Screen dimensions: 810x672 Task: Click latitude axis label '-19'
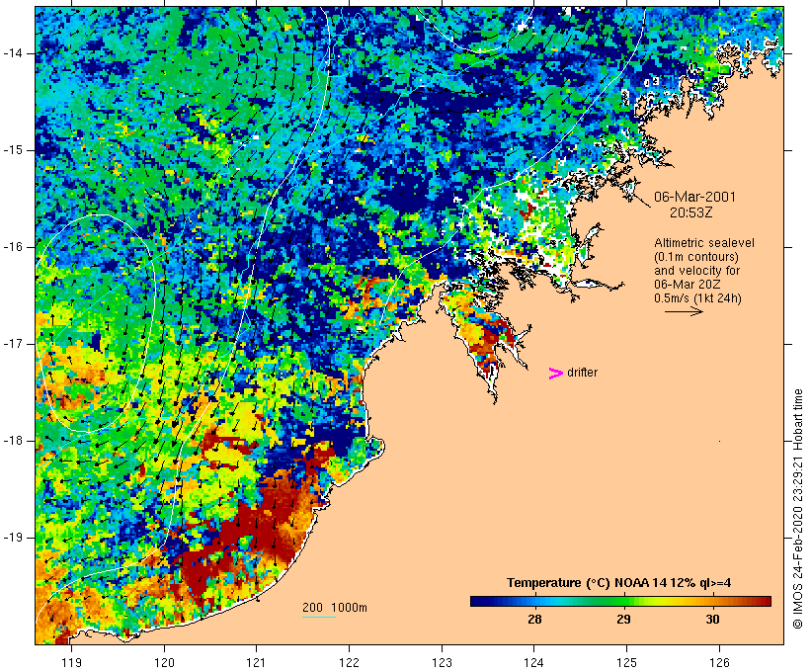tap(13, 538)
